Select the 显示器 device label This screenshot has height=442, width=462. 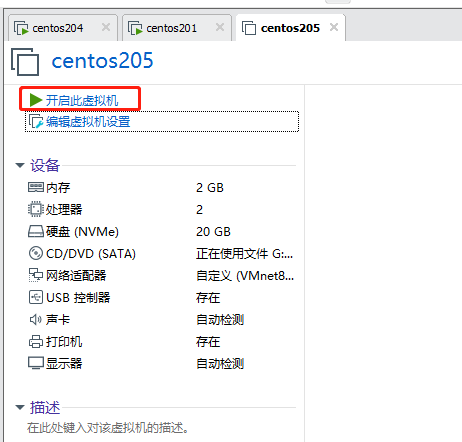[64, 364]
